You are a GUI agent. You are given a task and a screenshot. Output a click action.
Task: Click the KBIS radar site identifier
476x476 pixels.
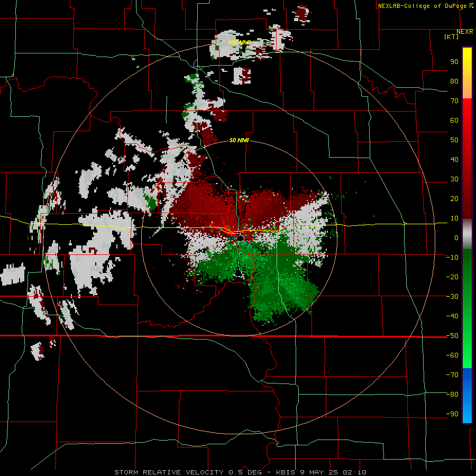[x=287, y=472]
